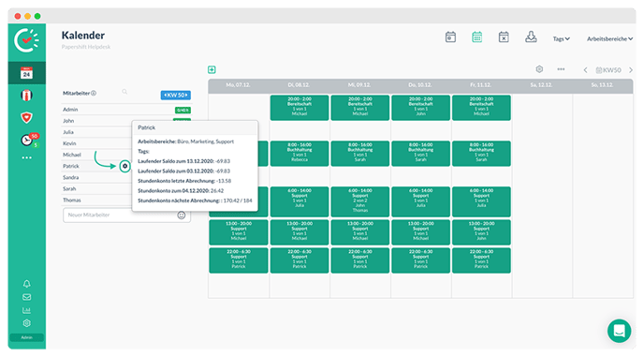The image size is (644, 357).
Task: Select employee Sandra in the list
Action: (70, 177)
